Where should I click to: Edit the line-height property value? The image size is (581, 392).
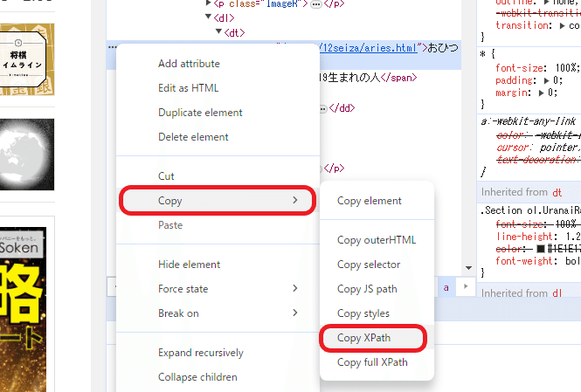pos(572,237)
